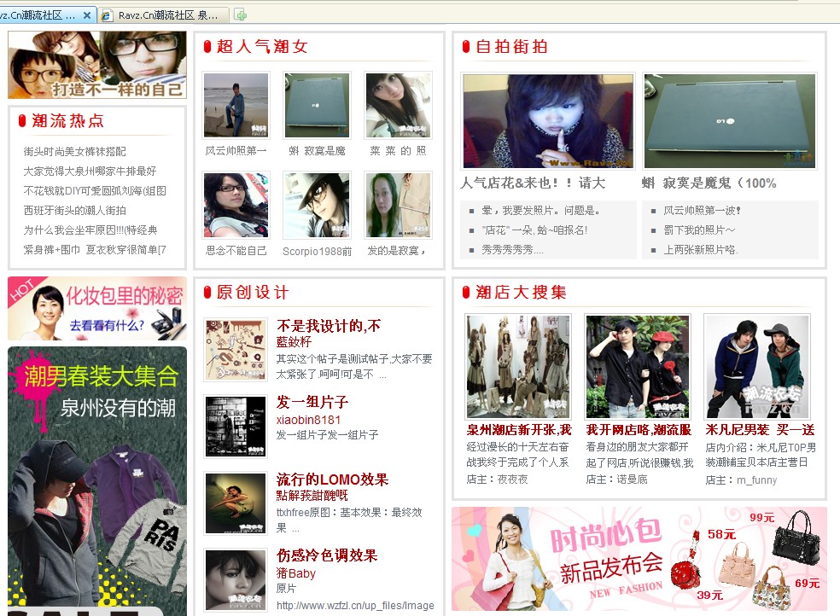840x616 pixels.
Task: Open author link xiaobin8181
Action: coord(308,420)
